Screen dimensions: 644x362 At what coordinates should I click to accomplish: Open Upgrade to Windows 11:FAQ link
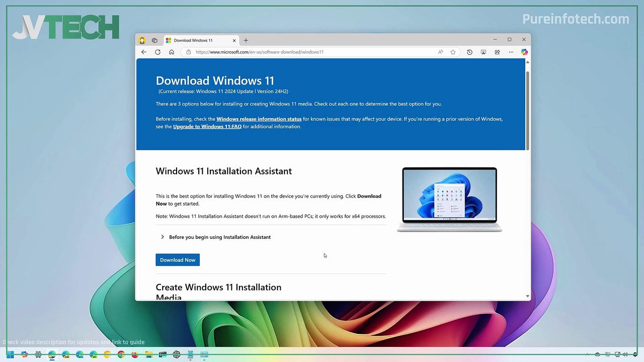pyautogui.click(x=207, y=127)
